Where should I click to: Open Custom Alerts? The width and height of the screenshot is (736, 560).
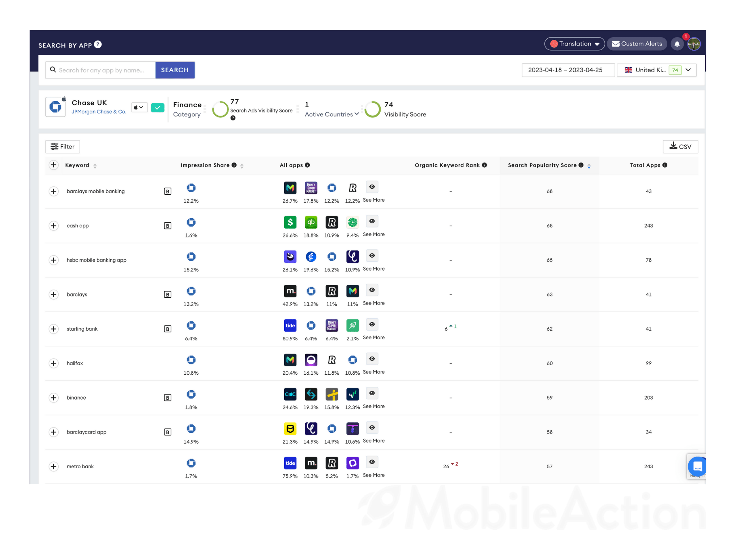click(x=637, y=44)
